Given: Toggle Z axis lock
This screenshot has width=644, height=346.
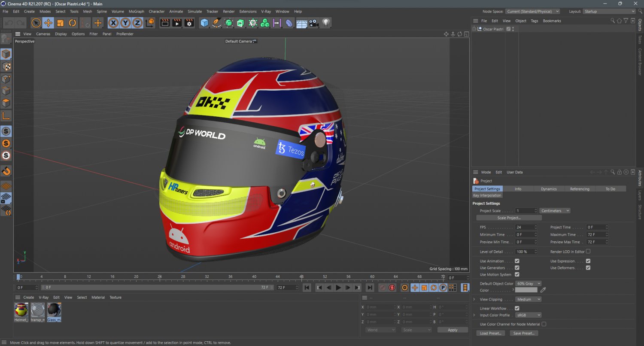Looking at the screenshot, I should point(137,23).
